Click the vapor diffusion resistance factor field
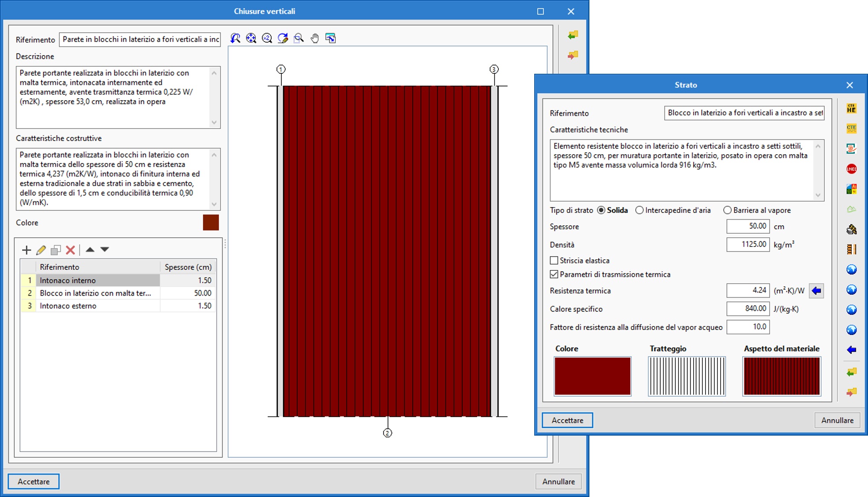 pos(748,327)
